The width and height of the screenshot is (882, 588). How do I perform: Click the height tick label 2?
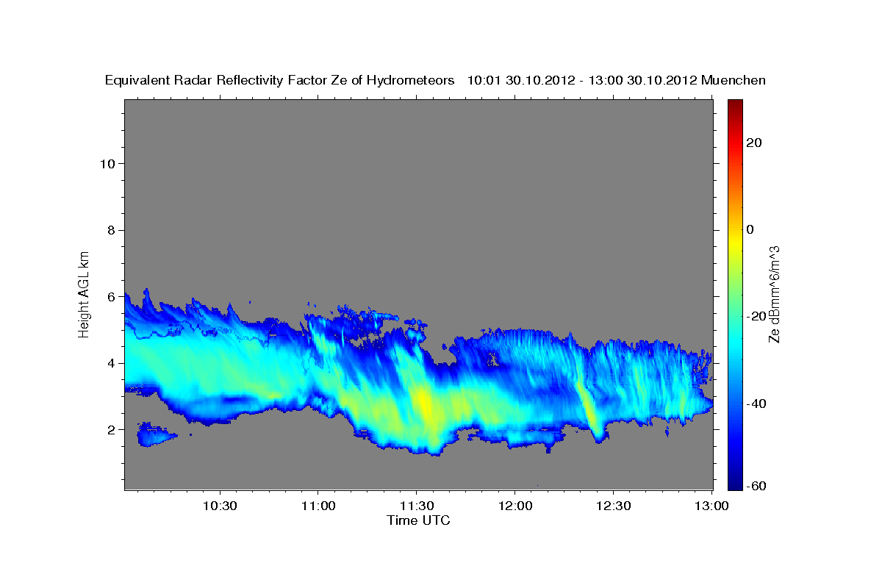(x=111, y=429)
